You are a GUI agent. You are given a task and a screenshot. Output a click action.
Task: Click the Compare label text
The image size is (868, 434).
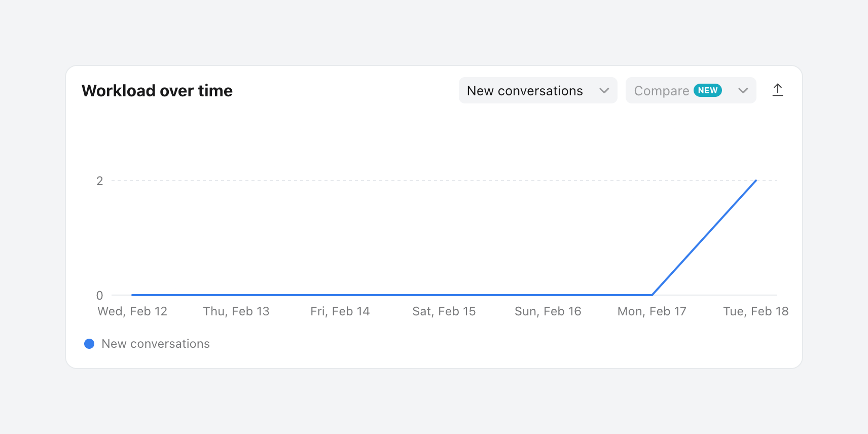pyautogui.click(x=661, y=91)
